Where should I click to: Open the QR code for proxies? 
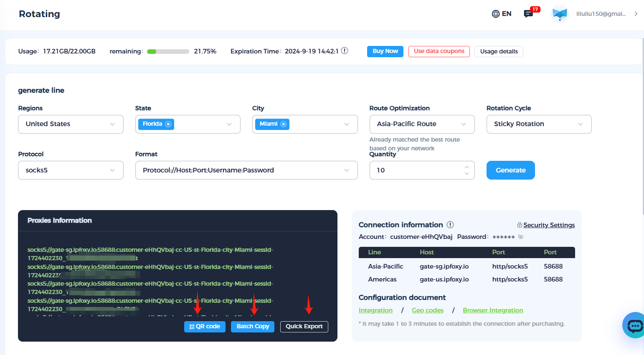point(205,327)
